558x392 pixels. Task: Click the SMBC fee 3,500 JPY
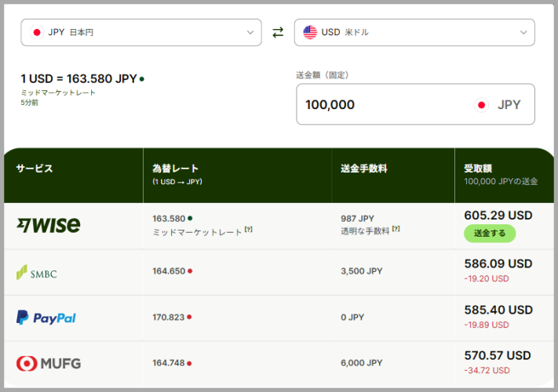(362, 271)
